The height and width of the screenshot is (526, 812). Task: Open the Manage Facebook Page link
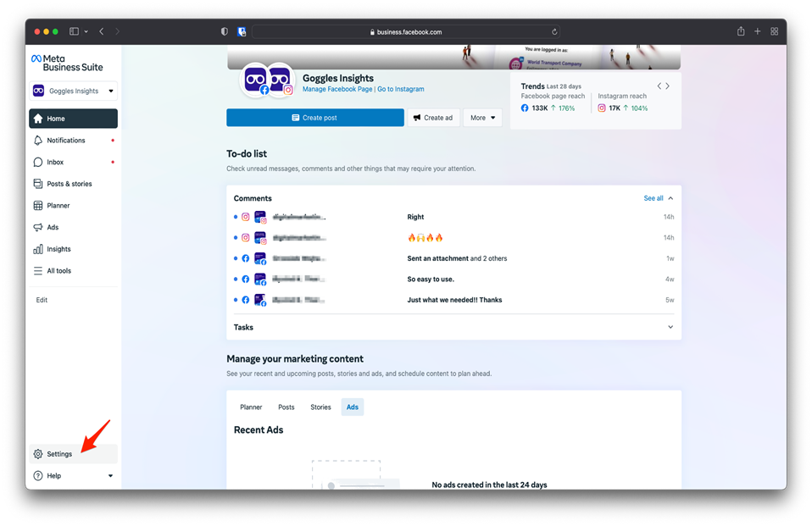click(x=337, y=89)
